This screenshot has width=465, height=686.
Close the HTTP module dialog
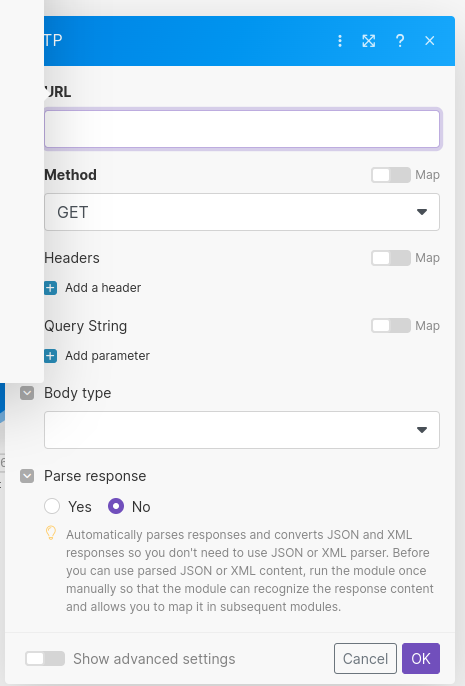pos(430,41)
